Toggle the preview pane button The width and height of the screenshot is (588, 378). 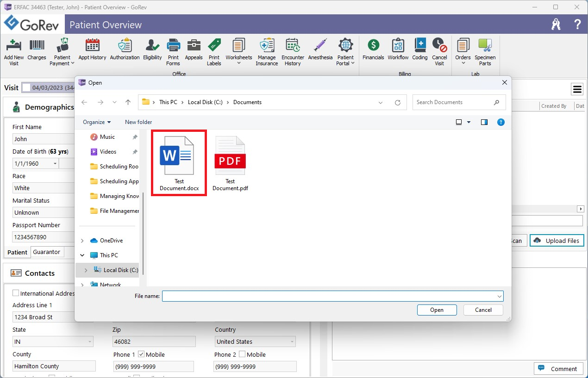[484, 122]
